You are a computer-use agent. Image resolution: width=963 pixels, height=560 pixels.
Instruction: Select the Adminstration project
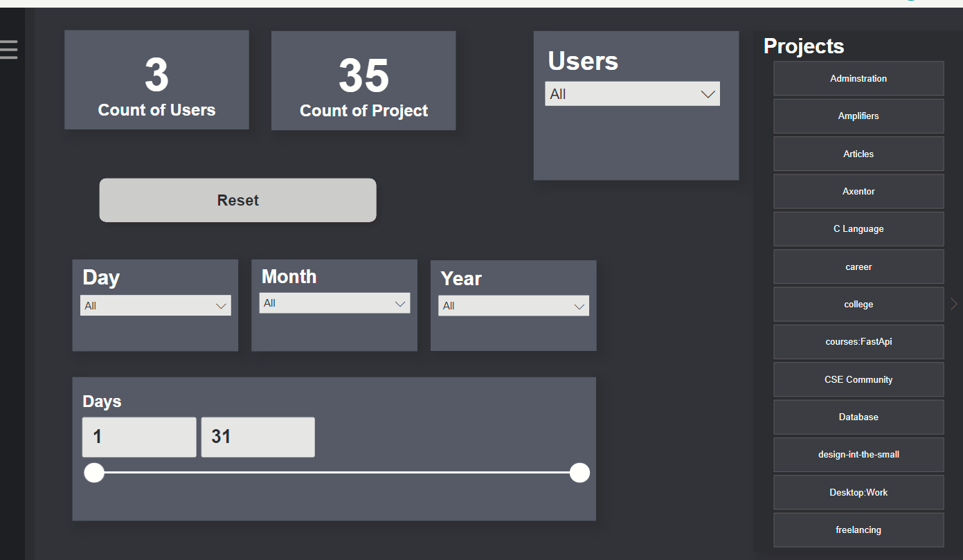[858, 79]
